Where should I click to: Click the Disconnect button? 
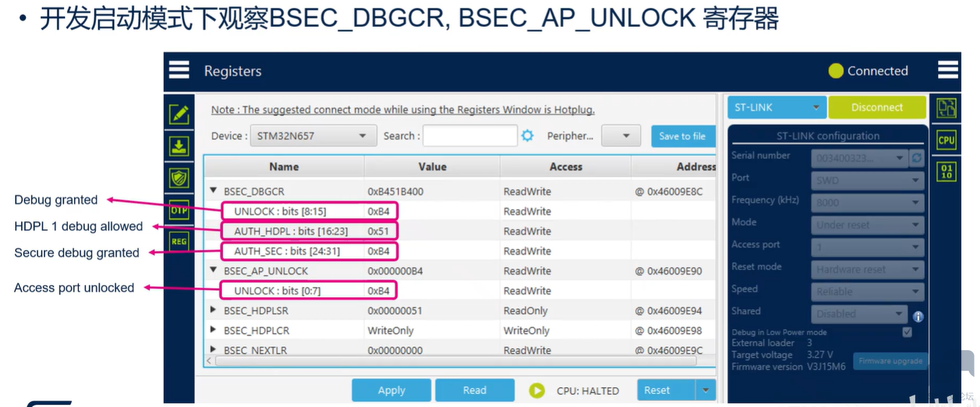point(877,108)
